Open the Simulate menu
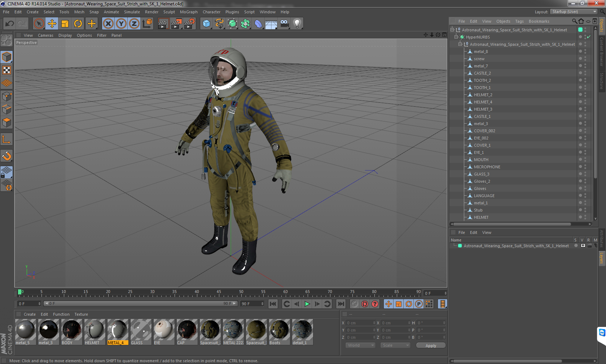The width and height of the screenshot is (606, 364). coord(132,12)
